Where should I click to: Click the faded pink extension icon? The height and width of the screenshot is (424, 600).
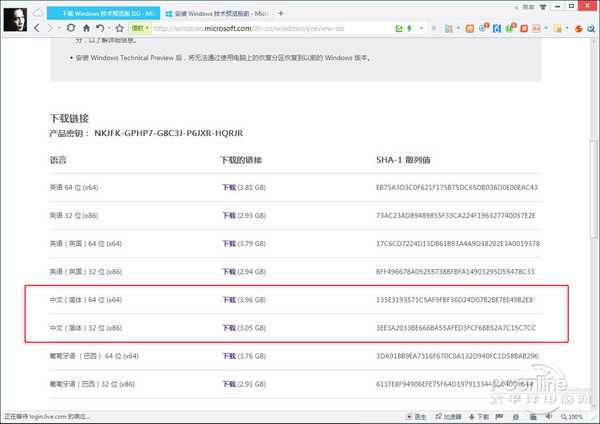click(x=536, y=28)
